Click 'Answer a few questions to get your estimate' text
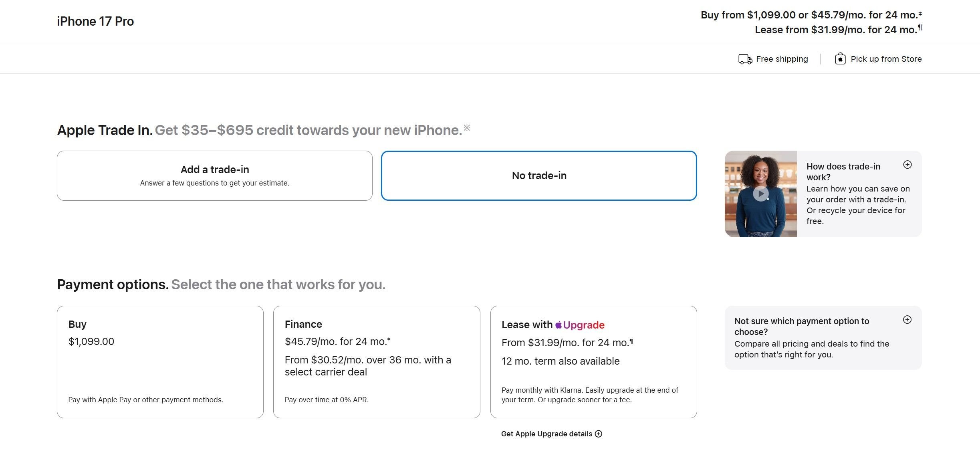The image size is (980, 472). (x=215, y=183)
